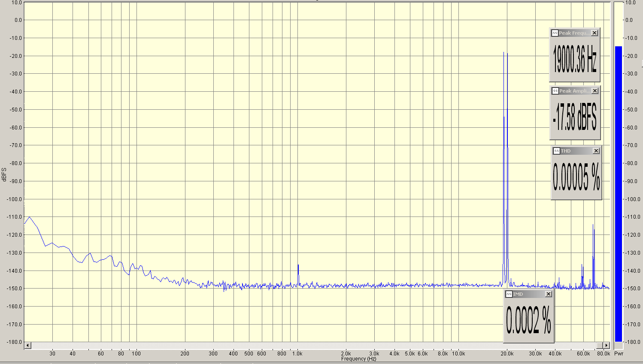This screenshot has height=364, width=643.
Task: Click the '200' frequency axis label
Action: (x=185, y=354)
